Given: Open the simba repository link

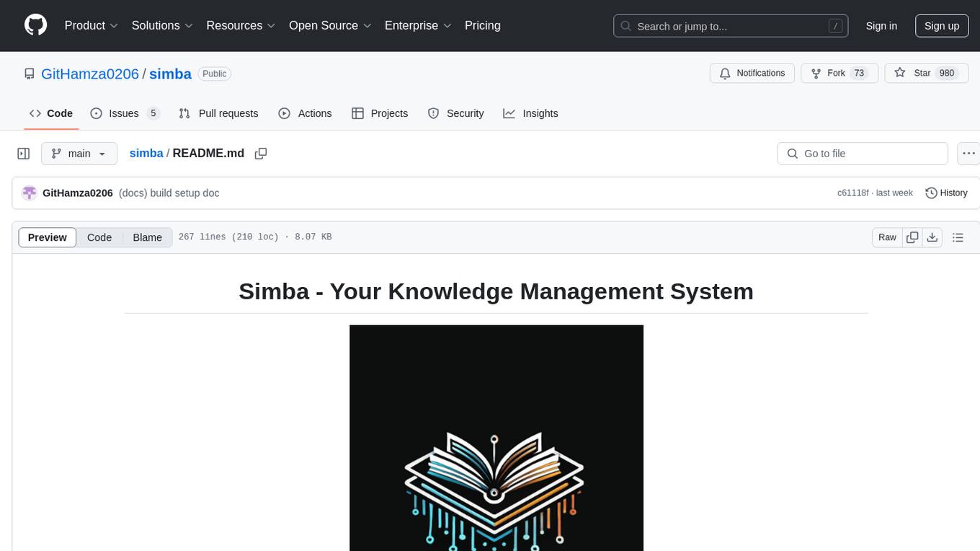Looking at the screenshot, I should tap(170, 74).
